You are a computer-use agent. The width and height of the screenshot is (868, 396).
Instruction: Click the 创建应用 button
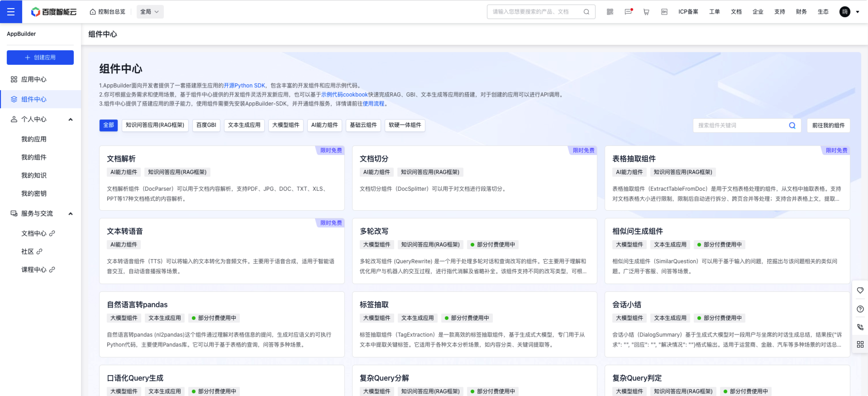(x=40, y=57)
